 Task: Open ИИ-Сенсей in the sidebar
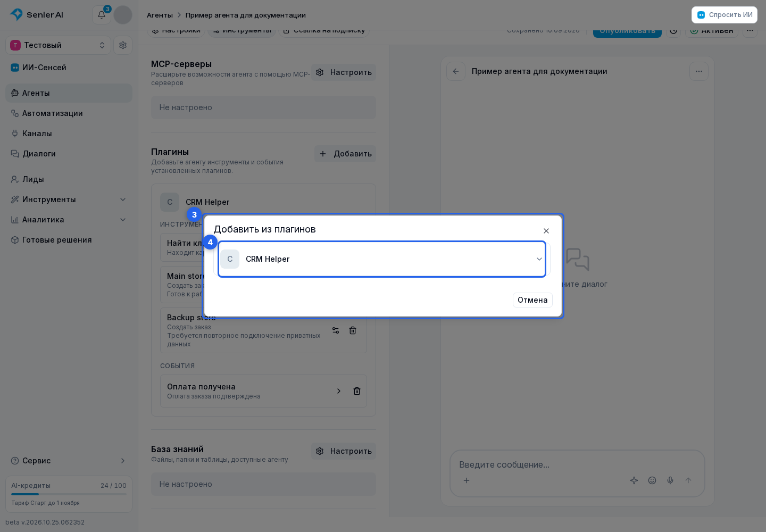(69, 68)
